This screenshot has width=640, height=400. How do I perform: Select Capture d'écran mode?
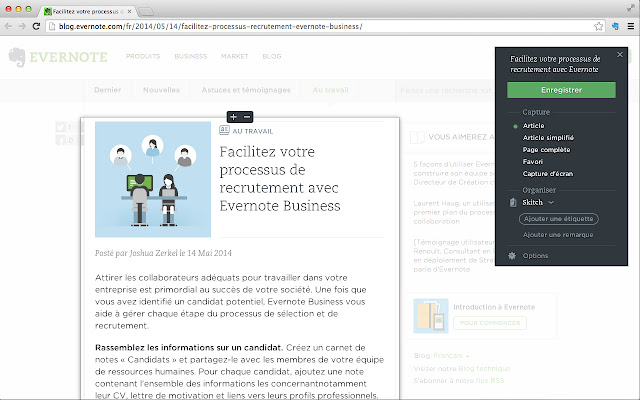tap(548, 174)
